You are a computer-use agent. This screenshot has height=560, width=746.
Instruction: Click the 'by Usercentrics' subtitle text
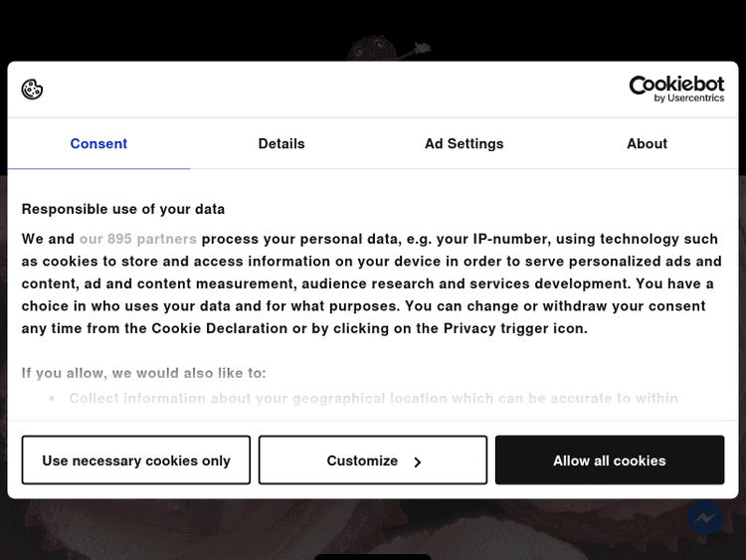pos(689,98)
